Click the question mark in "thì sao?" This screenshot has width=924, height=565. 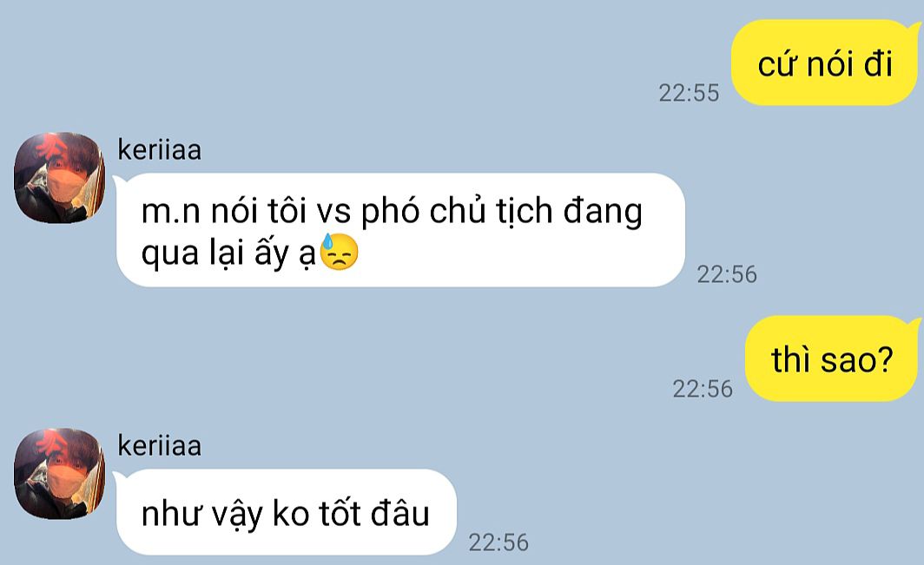pos(884,358)
